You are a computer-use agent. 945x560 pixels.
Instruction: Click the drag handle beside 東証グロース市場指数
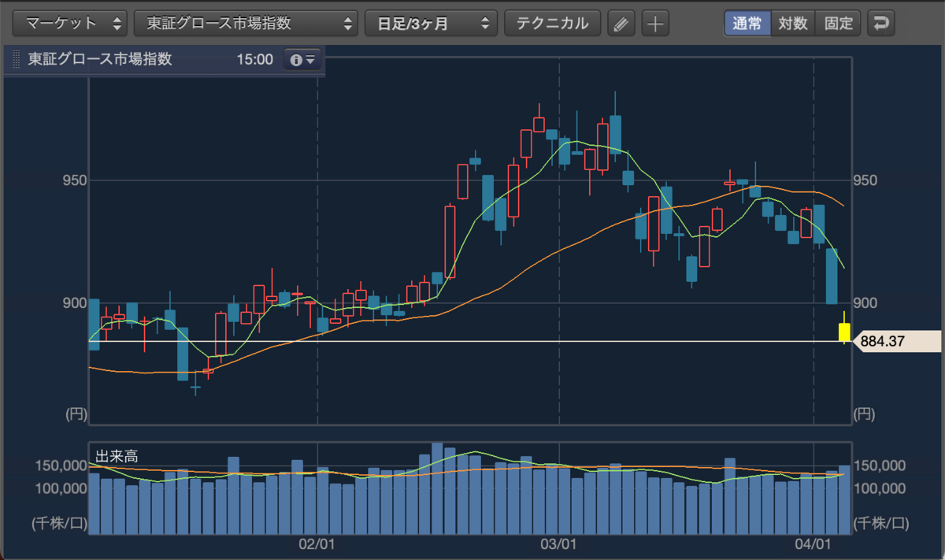tap(15, 60)
